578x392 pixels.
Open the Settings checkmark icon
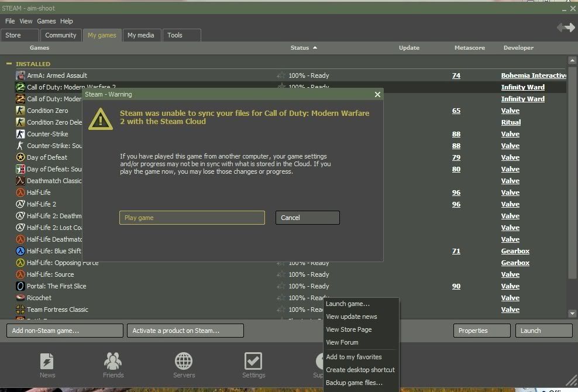click(253, 361)
